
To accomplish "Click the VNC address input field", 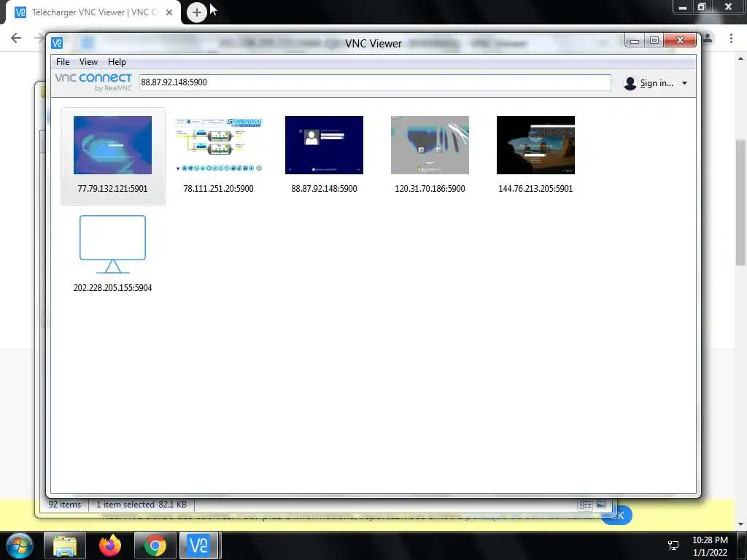I will [375, 82].
